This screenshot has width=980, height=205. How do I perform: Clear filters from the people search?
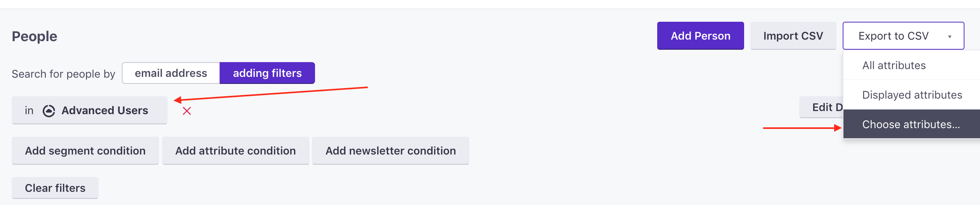tap(55, 188)
